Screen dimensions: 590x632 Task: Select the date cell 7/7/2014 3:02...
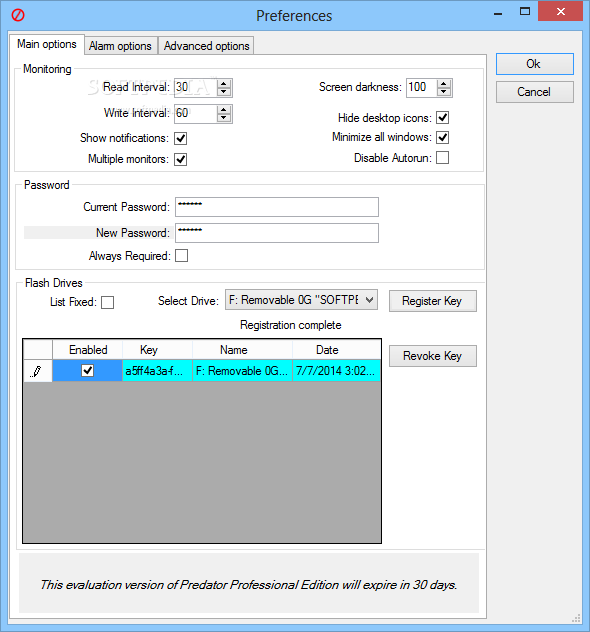tap(337, 371)
